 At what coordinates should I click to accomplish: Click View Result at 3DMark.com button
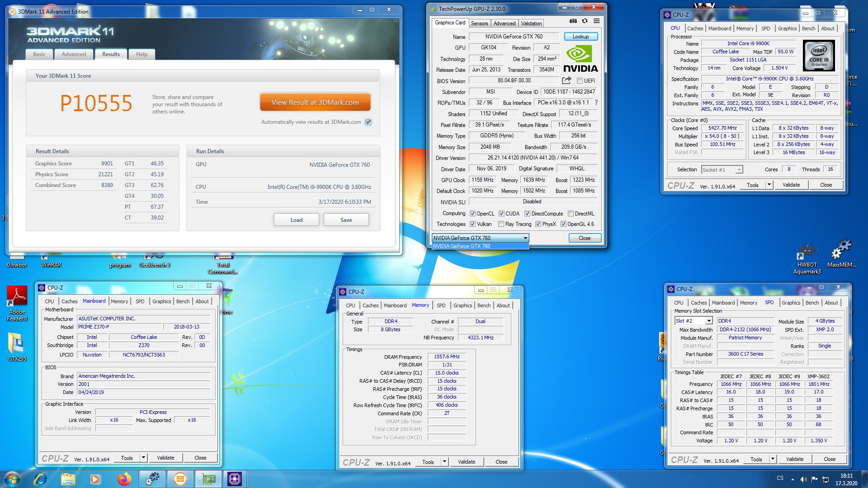pos(315,103)
